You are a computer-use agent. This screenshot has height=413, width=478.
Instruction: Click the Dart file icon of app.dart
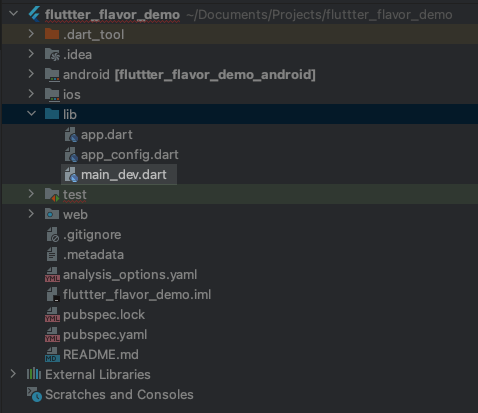coord(71,135)
